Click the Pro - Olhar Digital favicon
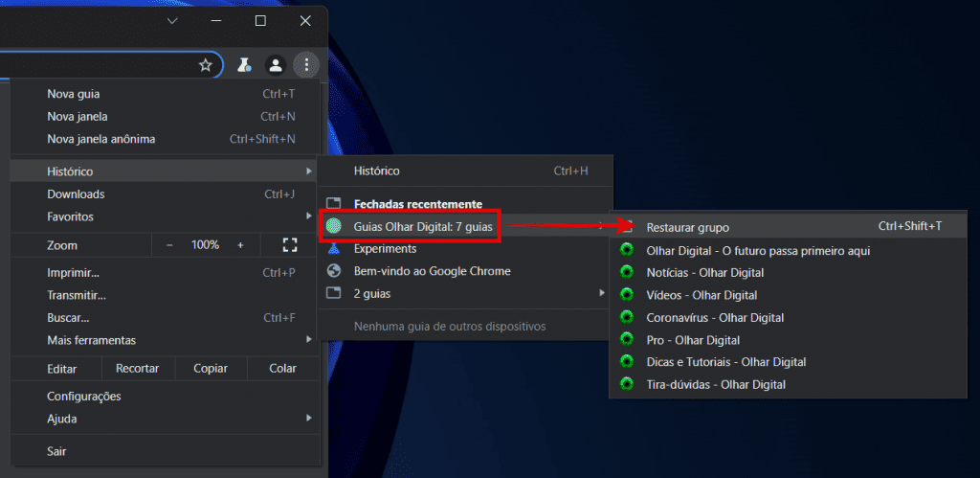The height and width of the screenshot is (478, 980). coord(626,340)
